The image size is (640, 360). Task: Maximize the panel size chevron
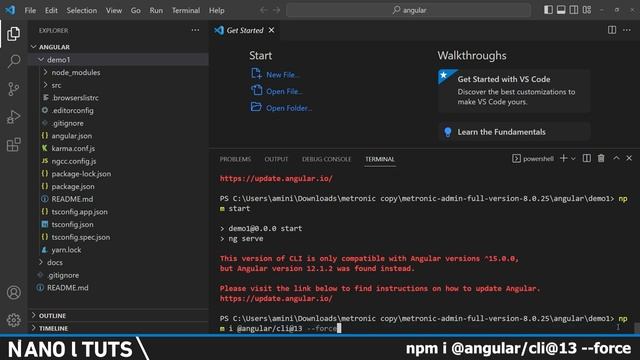[616, 158]
